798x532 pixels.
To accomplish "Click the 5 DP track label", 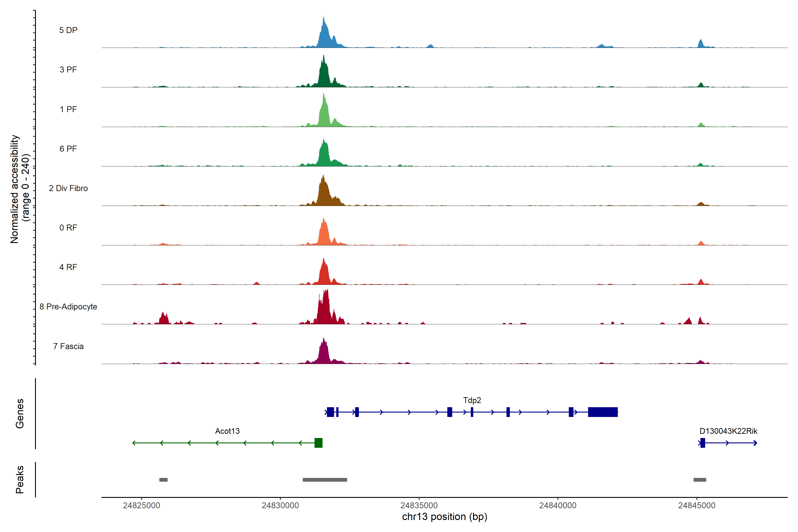I will click(68, 30).
